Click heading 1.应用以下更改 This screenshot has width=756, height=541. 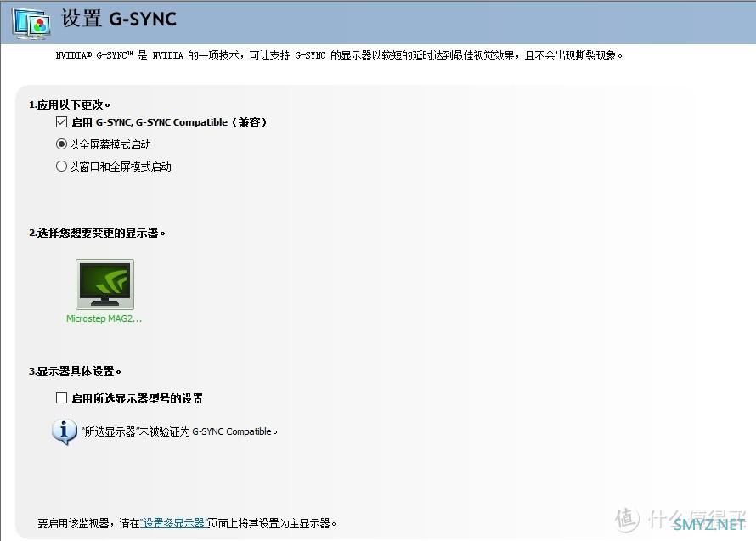click(70, 104)
